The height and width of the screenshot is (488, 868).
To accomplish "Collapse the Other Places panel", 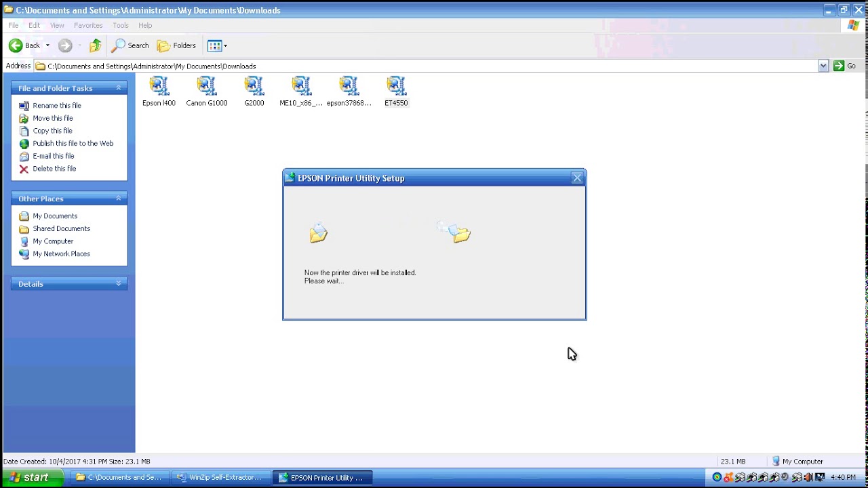I will [x=119, y=199].
